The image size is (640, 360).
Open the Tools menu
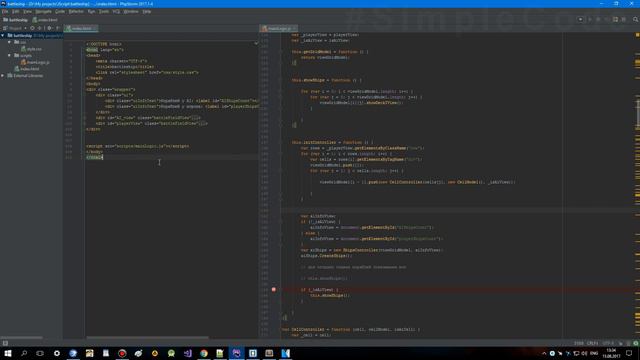coord(104,11)
